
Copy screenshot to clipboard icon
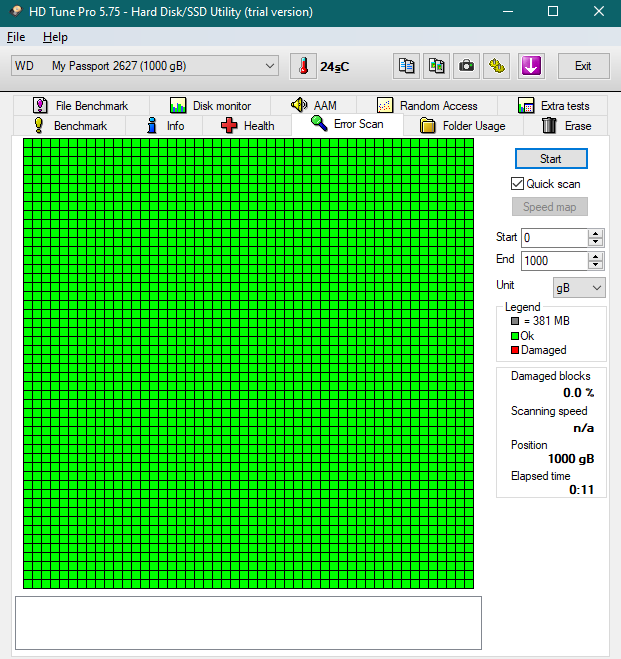[x=437, y=66]
